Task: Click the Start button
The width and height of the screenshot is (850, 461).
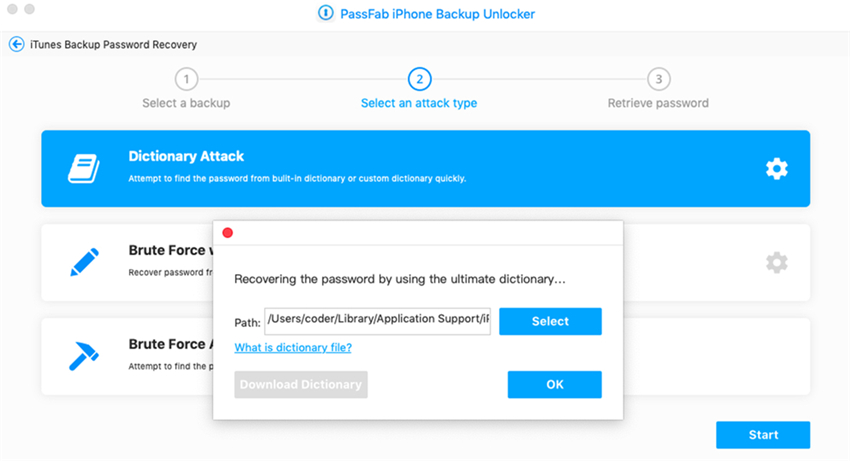Action: click(x=763, y=435)
